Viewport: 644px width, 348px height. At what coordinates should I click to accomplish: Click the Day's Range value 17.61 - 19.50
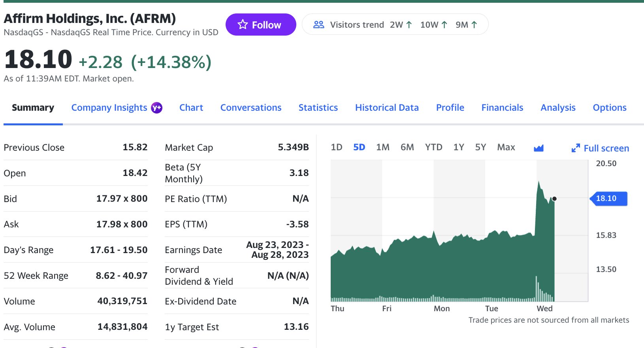click(119, 250)
